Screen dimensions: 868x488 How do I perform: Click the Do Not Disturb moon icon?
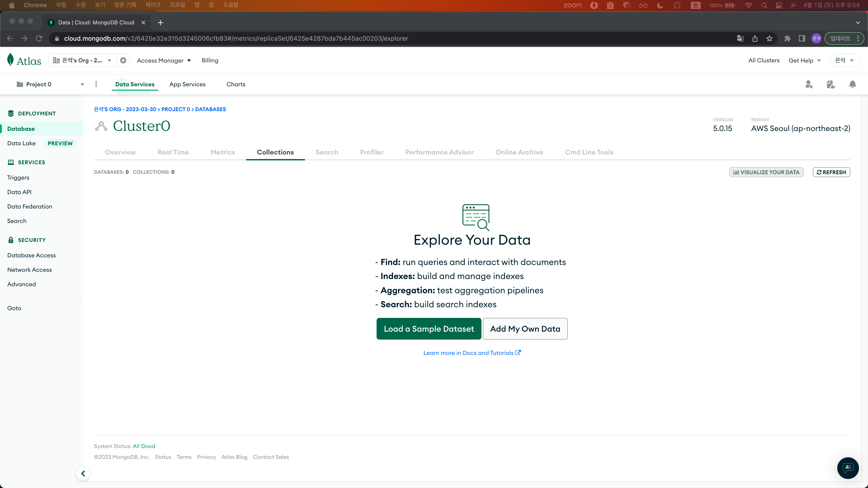[660, 5]
